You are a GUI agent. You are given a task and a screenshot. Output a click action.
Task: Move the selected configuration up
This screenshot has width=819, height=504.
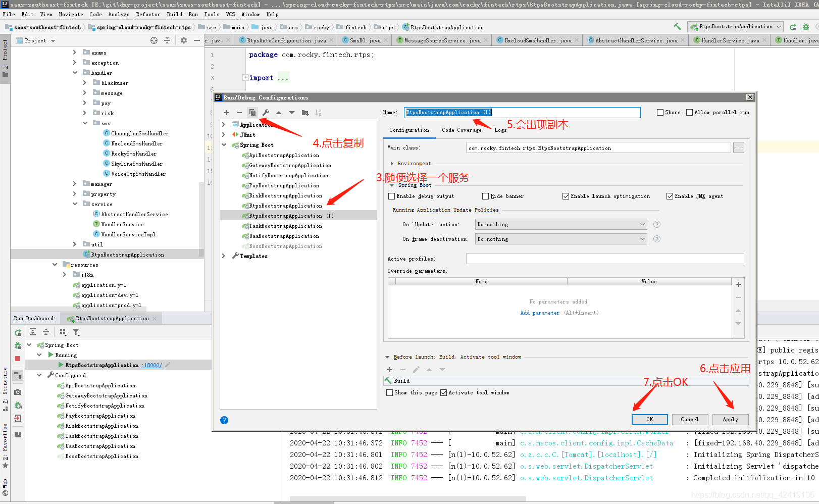(279, 112)
